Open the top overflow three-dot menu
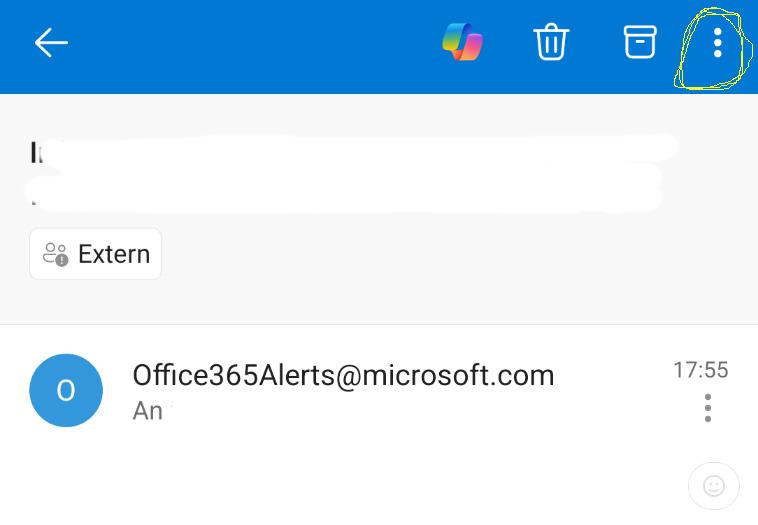758x525 pixels. (x=717, y=42)
